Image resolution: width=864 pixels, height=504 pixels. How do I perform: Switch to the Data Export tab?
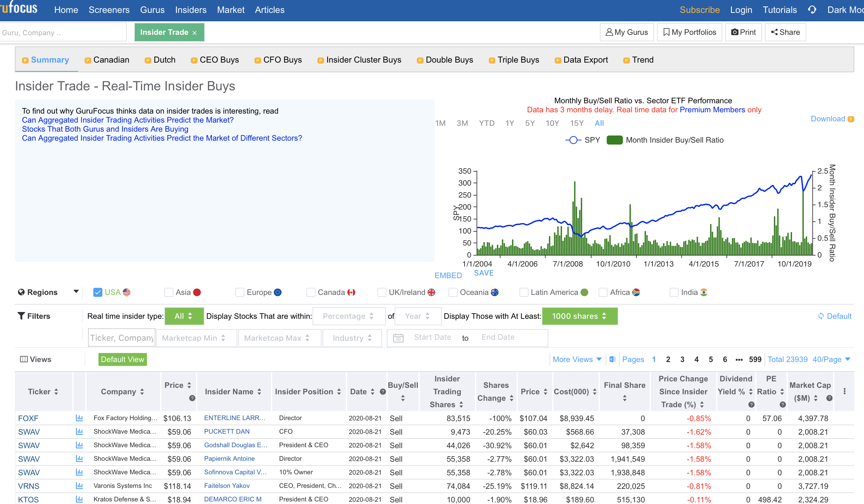[581, 60]
